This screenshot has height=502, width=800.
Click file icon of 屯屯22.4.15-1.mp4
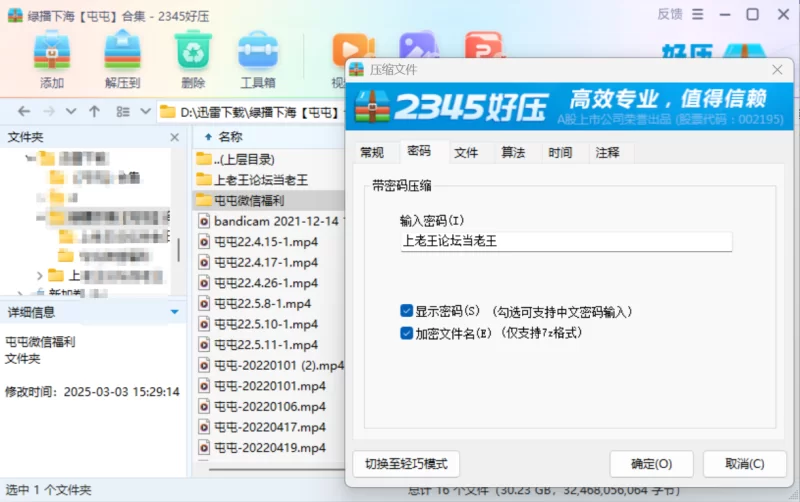click(x=204, y=241)
